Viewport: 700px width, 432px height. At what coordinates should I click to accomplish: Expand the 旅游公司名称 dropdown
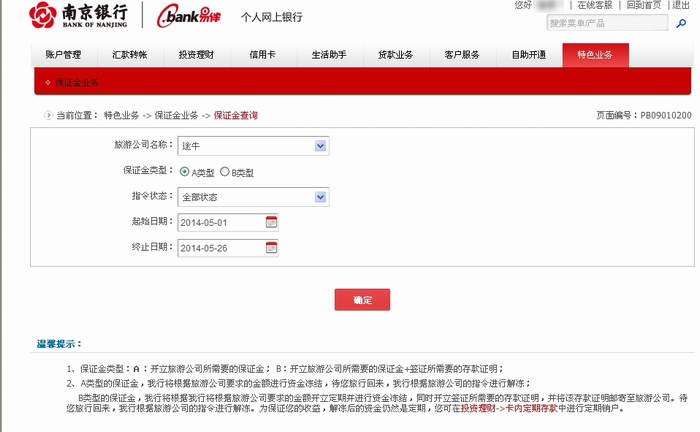[x=320, y=146]
